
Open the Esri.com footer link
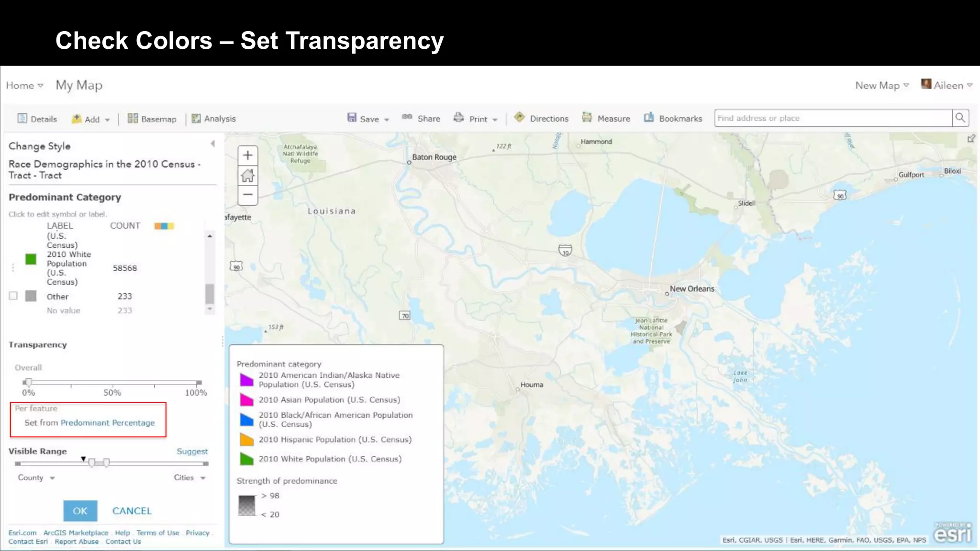point(22,533)
